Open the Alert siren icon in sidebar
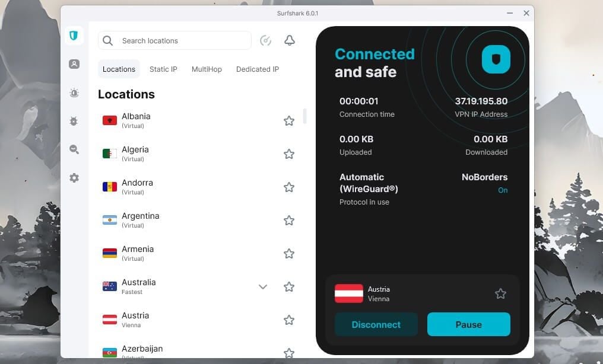This screenshot has width=603, height=364. [x=74, y=92]
